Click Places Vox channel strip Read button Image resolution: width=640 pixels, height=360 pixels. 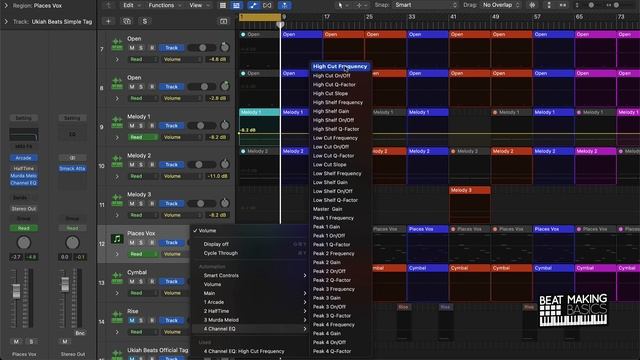point(24,228)
